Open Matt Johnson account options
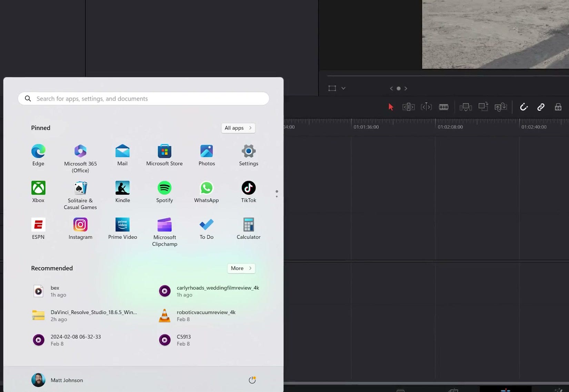The height and width of the screenshot is (392, 569). (57, 380)
